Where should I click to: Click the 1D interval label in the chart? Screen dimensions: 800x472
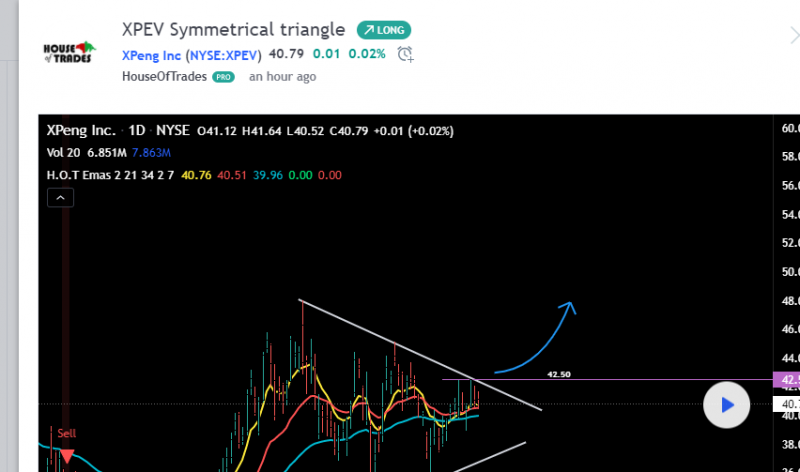[137, 131]
